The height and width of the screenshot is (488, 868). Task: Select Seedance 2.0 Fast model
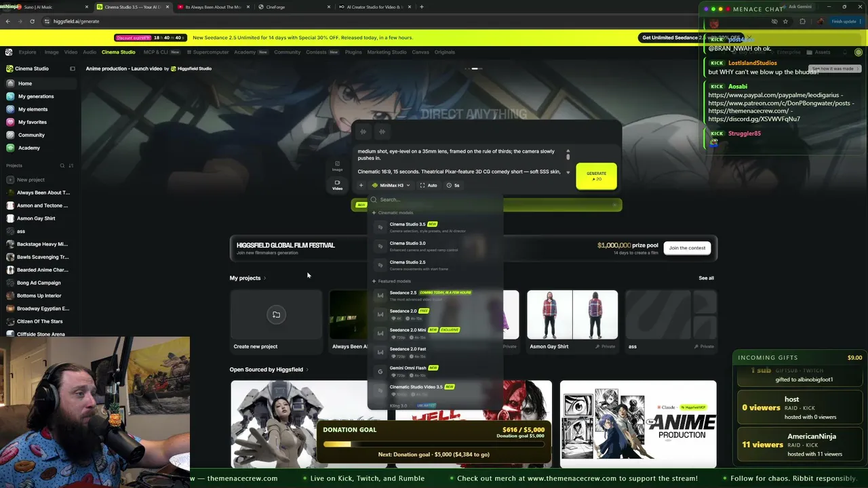click(435, 352)
